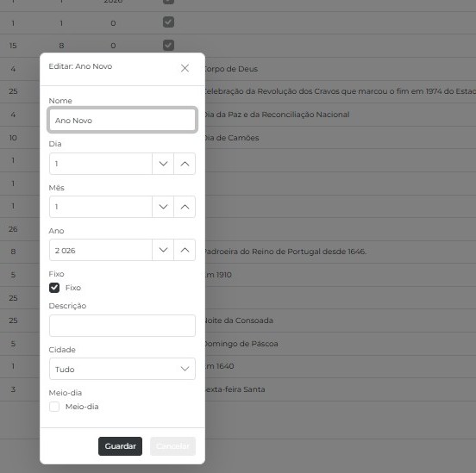Click day cell 26 in the table

point(13,229)
